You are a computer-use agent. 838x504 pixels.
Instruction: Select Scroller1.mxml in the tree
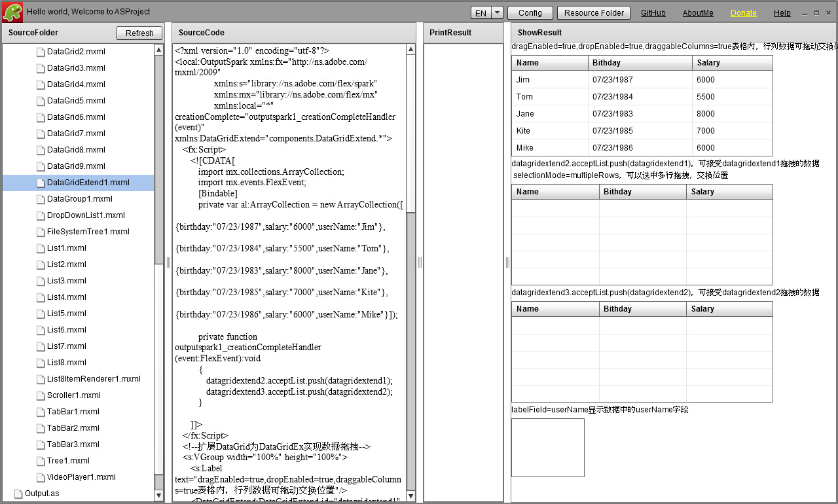(x=78, y=395)
